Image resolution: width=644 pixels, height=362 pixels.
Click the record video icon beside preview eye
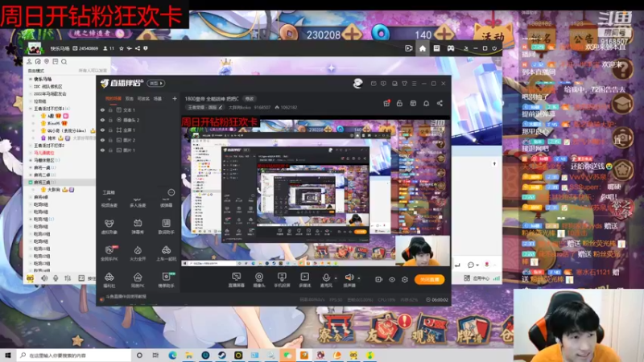[x=378, y=279]
